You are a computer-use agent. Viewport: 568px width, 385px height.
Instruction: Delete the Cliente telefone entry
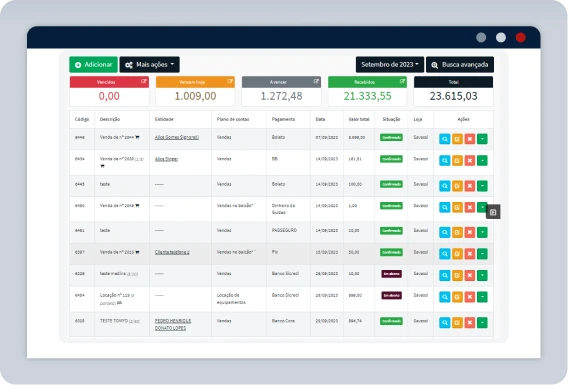(469, 254)
